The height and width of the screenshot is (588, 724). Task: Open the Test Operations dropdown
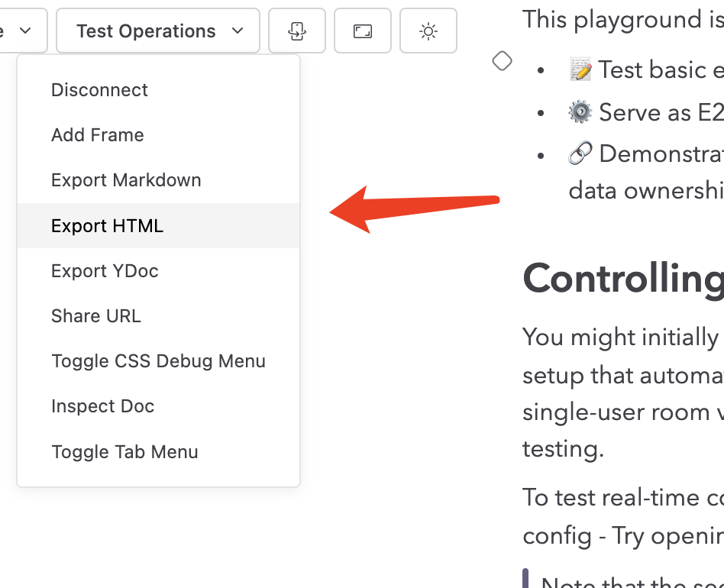click(x=158, y=31)
